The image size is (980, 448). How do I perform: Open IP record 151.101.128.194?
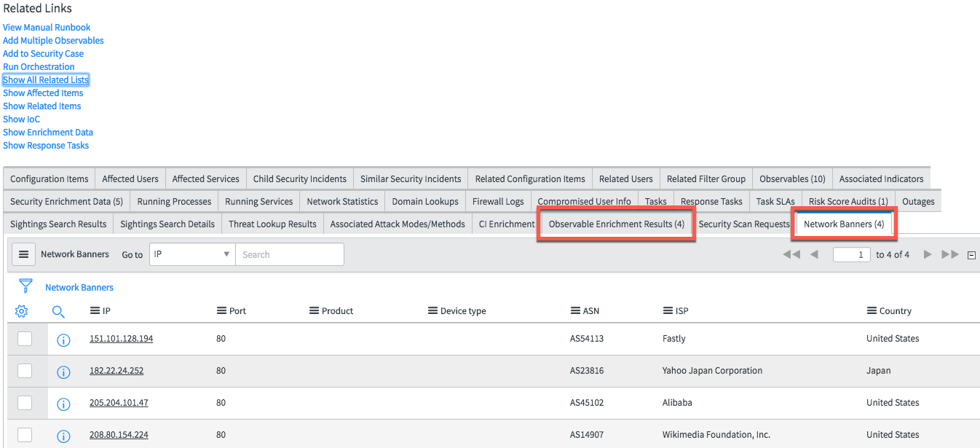tap(121, 339)
